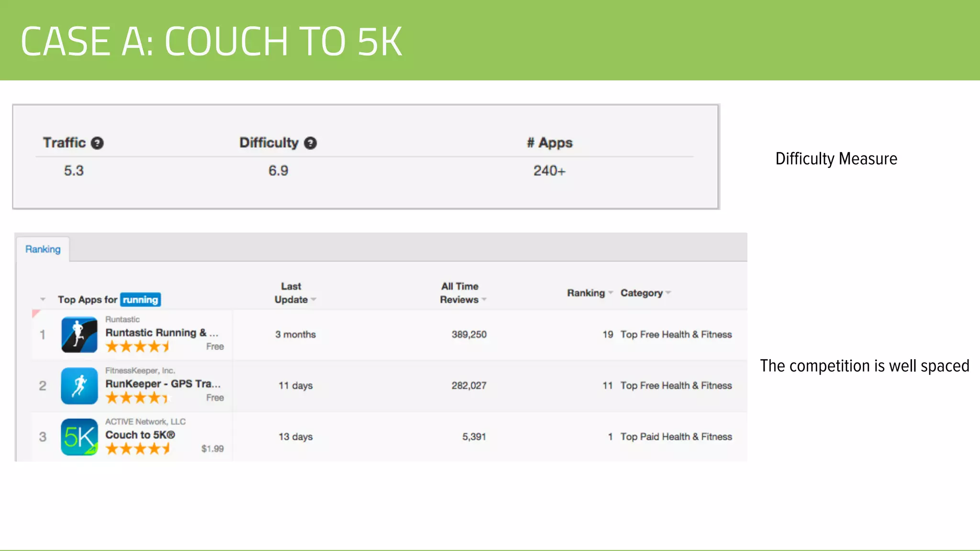Image resolution: width=980 pixels, height=551 pixels.
Task: Click the pink corner flag on row 1
Action: pos(36,313)
